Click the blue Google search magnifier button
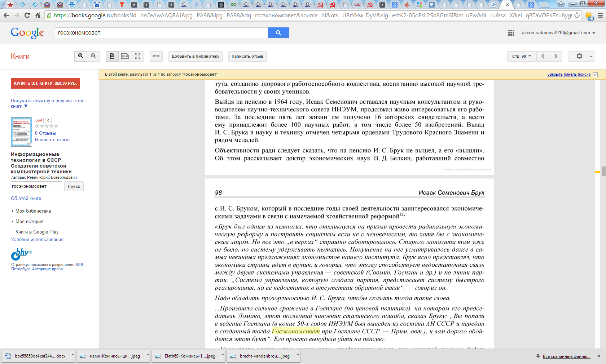 [278, 33]
